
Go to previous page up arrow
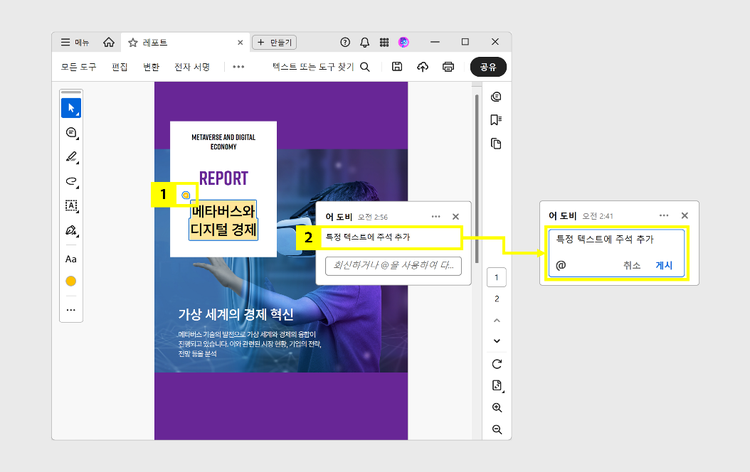(496, 320)
